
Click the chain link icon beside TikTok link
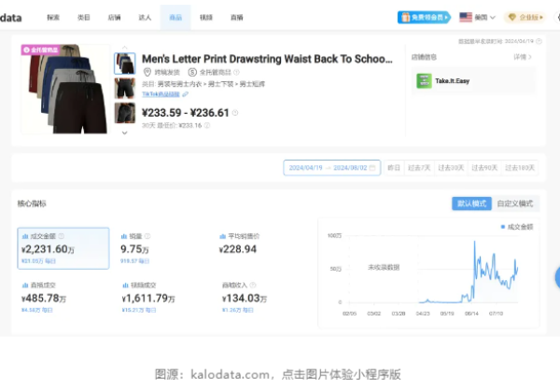[x=185, y=94]
